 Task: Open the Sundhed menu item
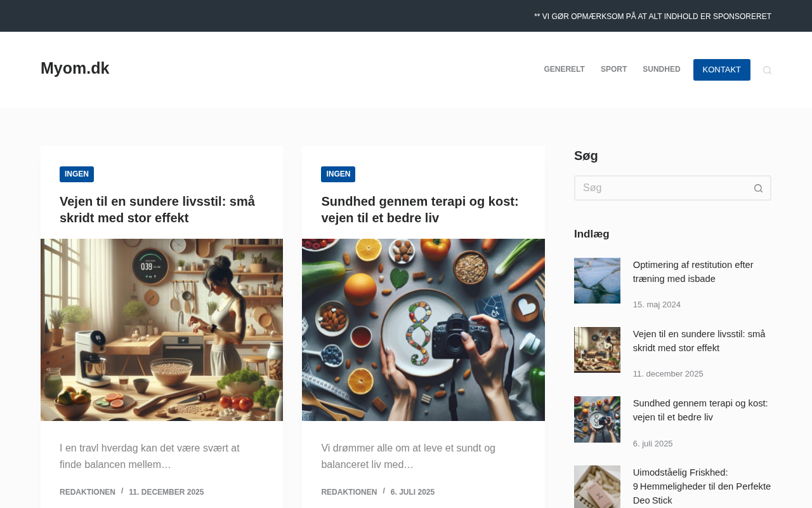pyautogui.click(x=661, y=70)
